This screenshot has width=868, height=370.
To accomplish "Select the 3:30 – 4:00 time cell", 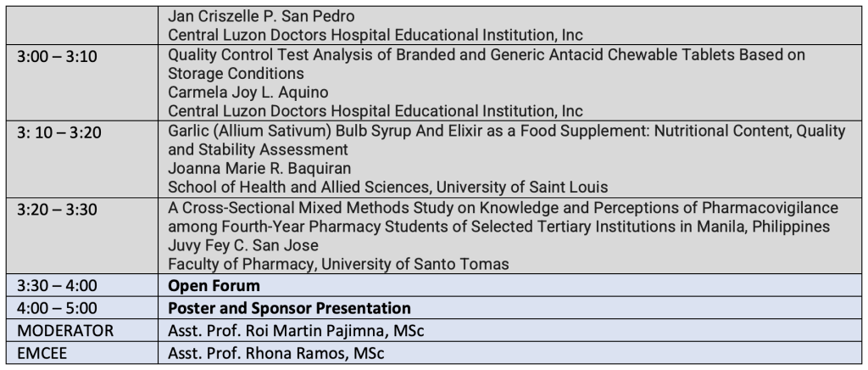I will pyautogui.click(x=81, y=285).
